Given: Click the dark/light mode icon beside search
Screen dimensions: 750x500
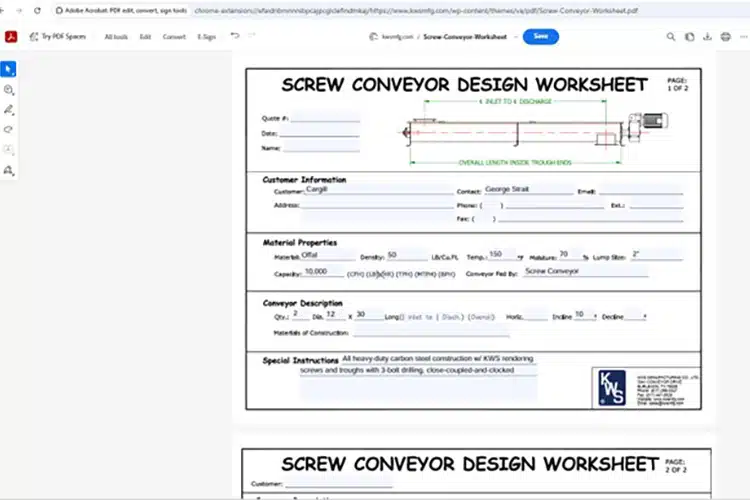Looking at the screenshot, I should 689,37.
